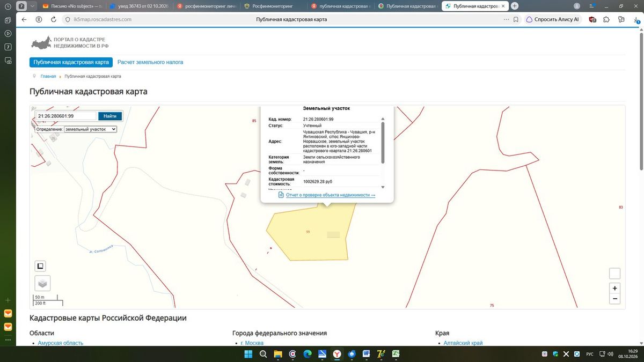Zoom in the map with plus button
The image size is (644, 362).
click(x=615, y=288)
